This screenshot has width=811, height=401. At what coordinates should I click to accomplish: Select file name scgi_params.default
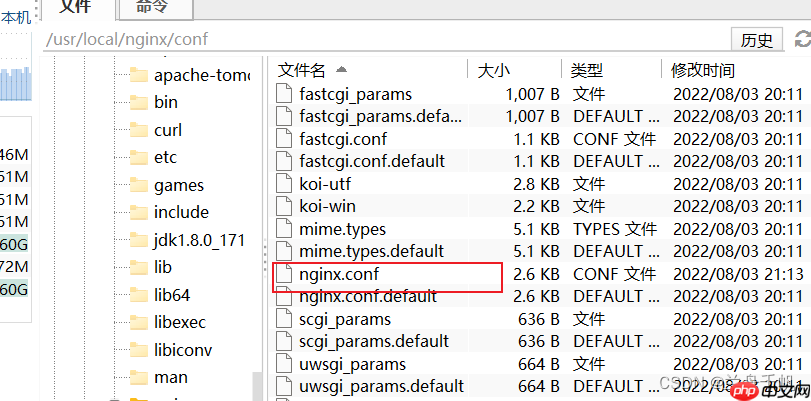click(x=374, y=342)
